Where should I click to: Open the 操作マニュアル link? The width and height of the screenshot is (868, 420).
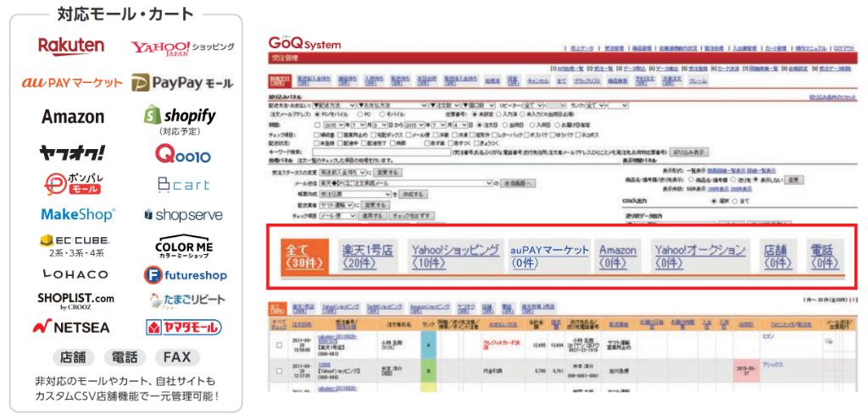pyautogui.click(x=810, y=48)
